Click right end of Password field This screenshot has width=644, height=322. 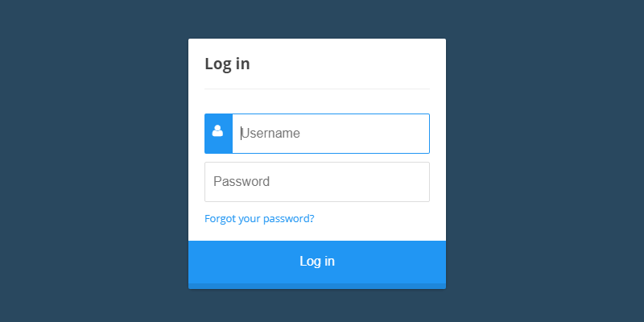(419, 182)
